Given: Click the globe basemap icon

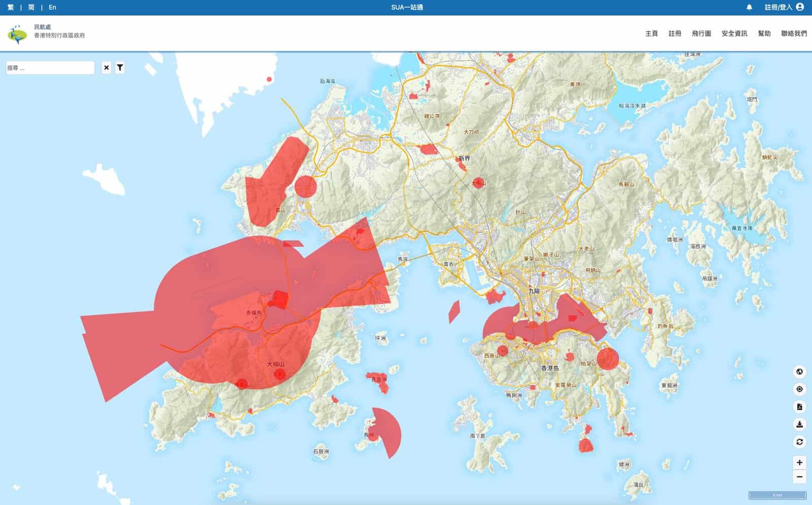Looking at the screenshot, I should click(799, 372).
